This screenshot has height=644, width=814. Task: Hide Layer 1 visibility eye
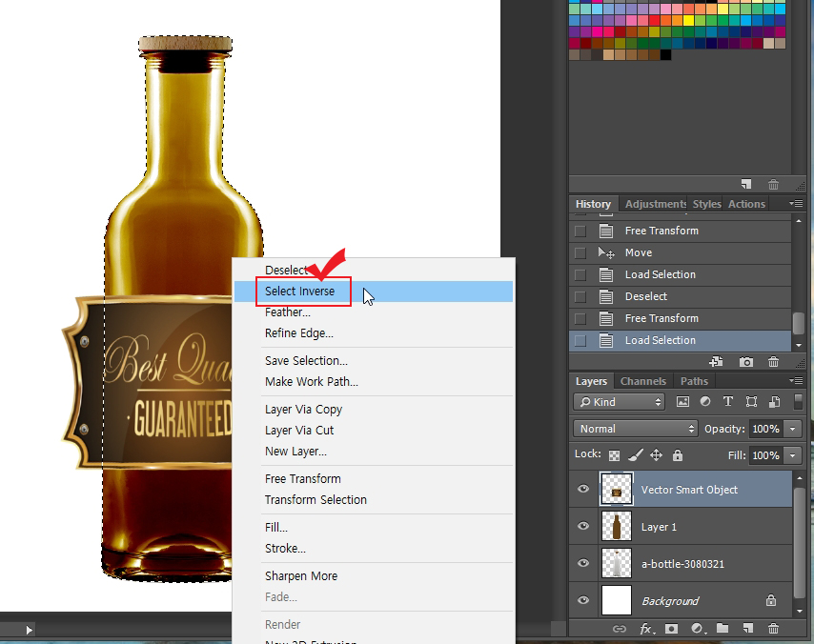pyautogui.click(x=583, y=526)
